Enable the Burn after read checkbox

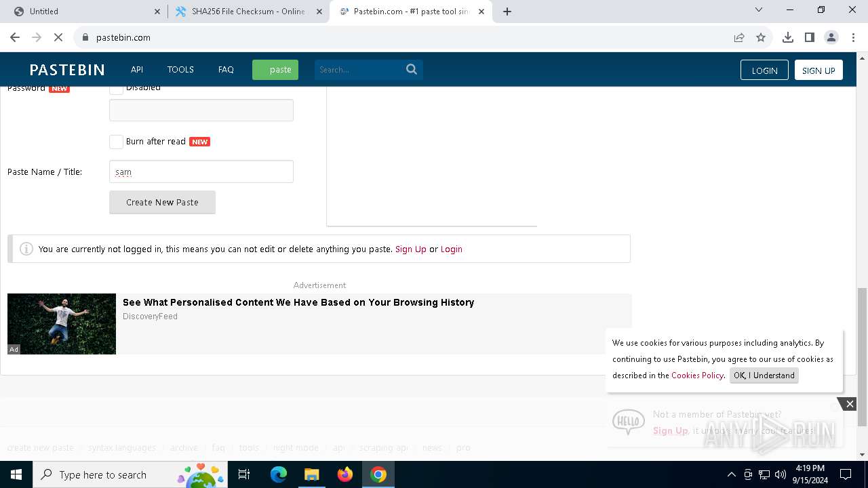pos(117,142)
